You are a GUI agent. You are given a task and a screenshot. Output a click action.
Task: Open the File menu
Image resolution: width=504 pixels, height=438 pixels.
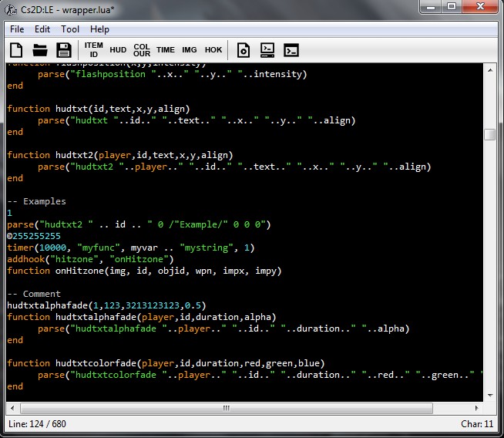click(17, 29)
